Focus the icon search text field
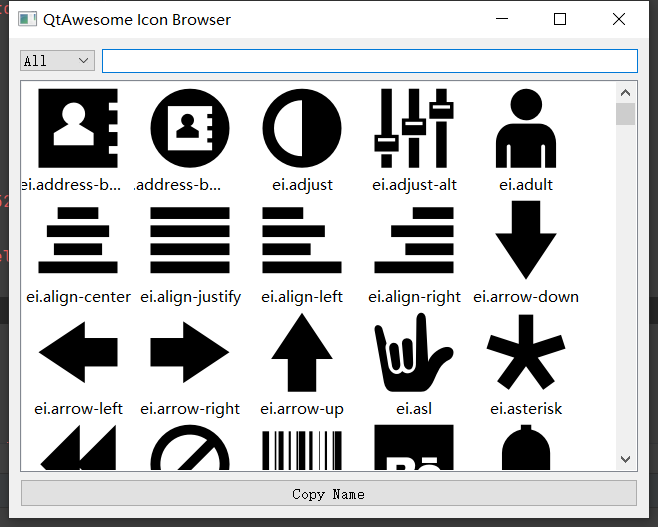The image size is (658, 527). click(370, 61)
